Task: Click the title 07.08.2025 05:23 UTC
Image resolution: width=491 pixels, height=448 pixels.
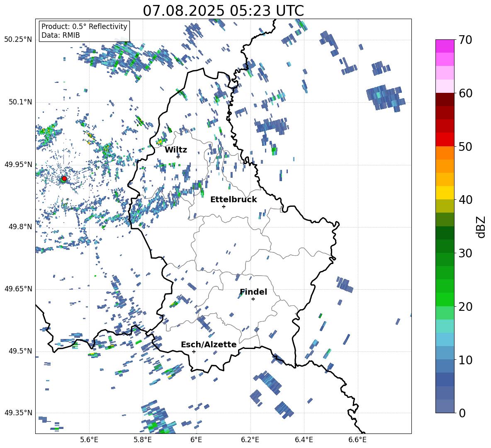Action: click(x=223, y=11)
